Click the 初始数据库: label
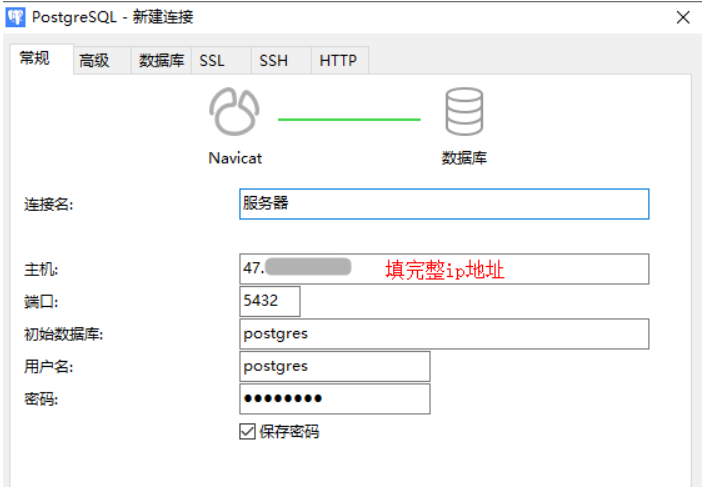 pos(64,335)
